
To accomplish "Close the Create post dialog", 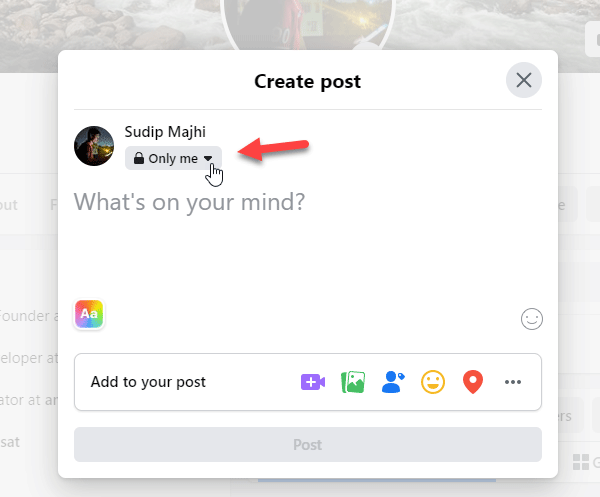I will pos(523,80).
